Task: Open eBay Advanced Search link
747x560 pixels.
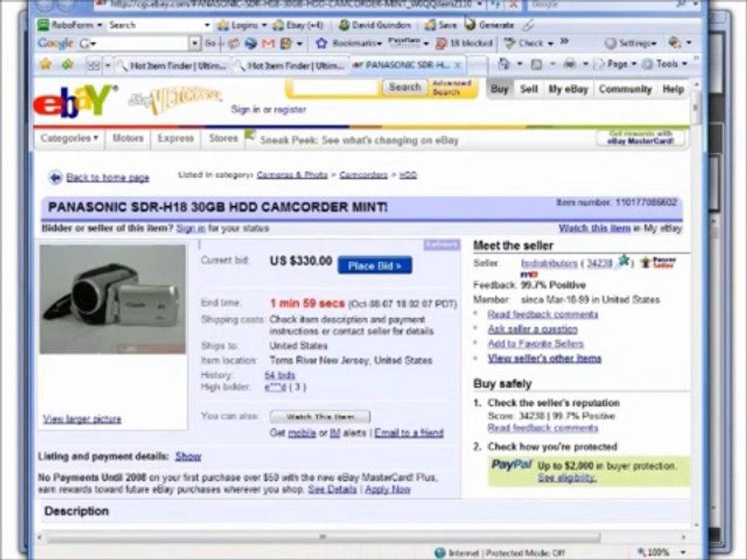Action: pyautogui.click(x=451, y=88)
